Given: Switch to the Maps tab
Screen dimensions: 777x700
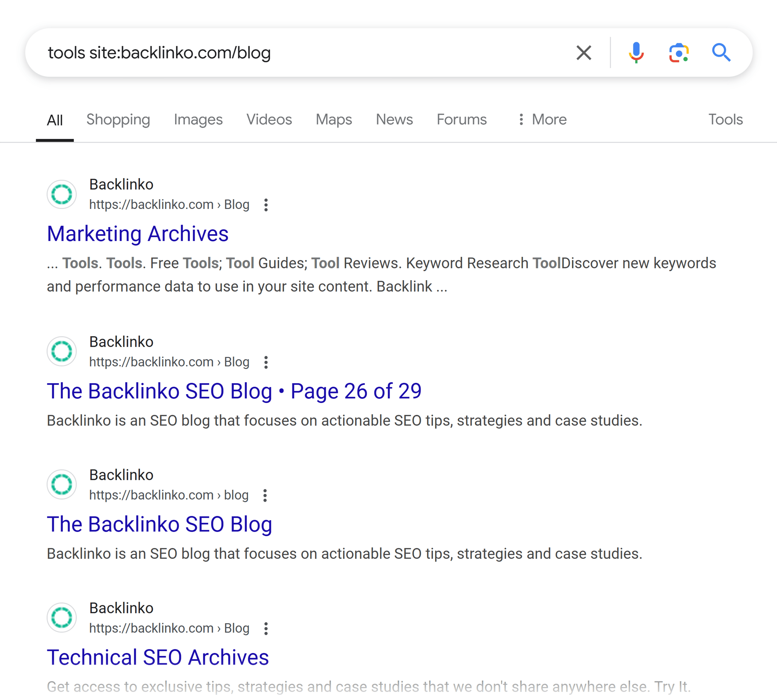Looking at the screenshot, I should (x=334, y=120).
